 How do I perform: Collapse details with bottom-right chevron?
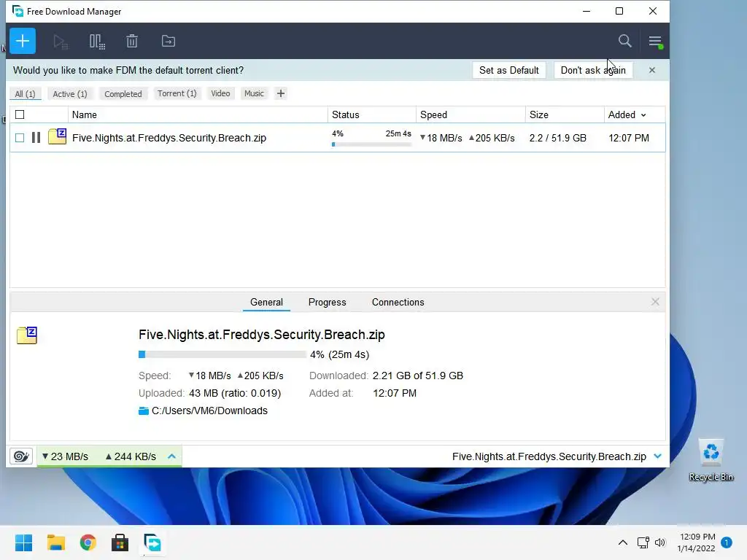(x=658, y=456)
